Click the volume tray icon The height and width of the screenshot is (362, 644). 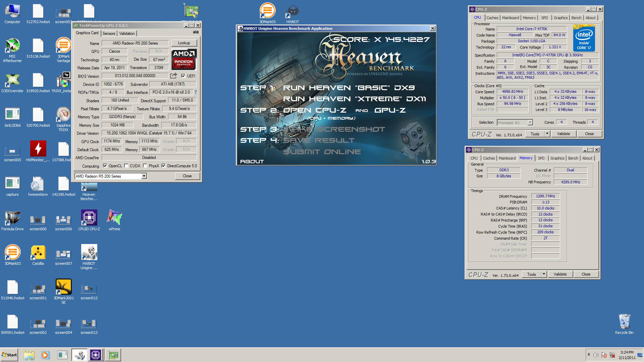[x=596, y=355]
